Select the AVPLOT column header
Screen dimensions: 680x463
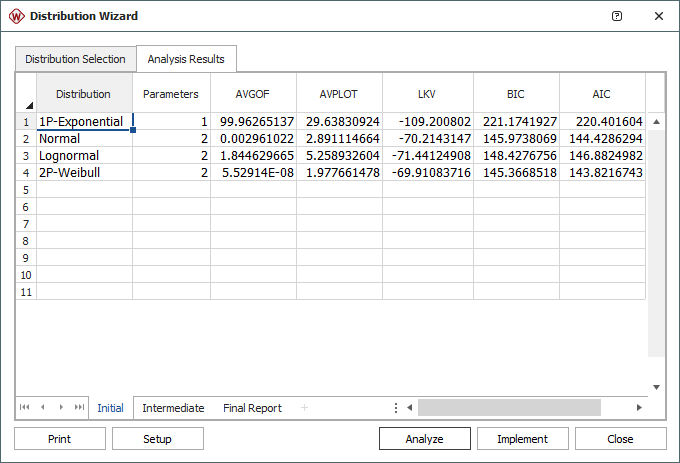339,93
